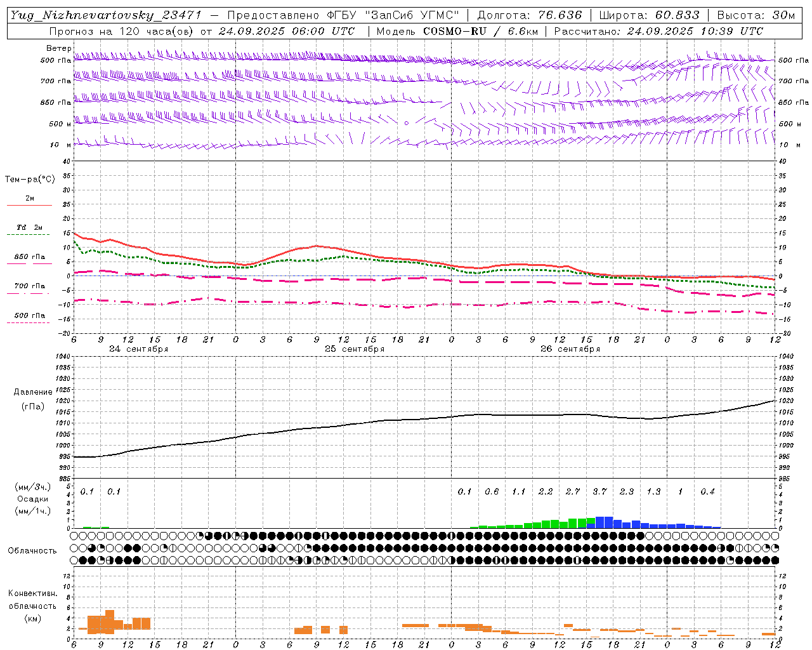
Task: Click the 0.4 precipitation total
Action: click(x=707, y=491)
